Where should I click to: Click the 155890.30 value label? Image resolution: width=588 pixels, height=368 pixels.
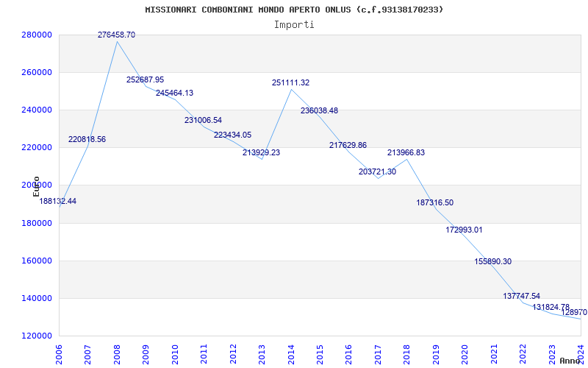click(x=492, y=262)
